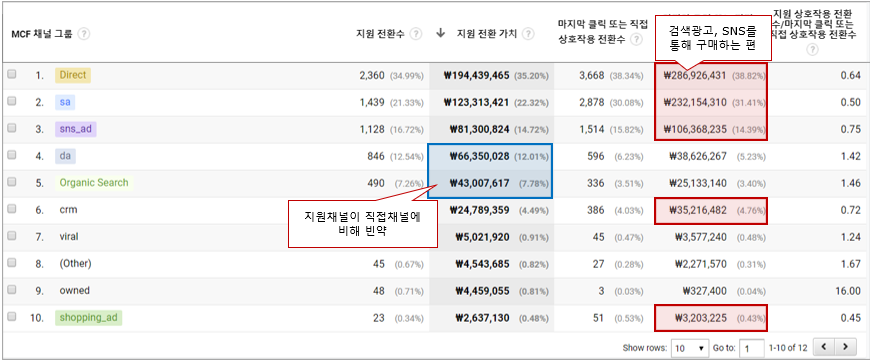The width and height of the screenshot is (870, 360).
Task: Open the viral channel link
Action: click(x=69, y=236)
